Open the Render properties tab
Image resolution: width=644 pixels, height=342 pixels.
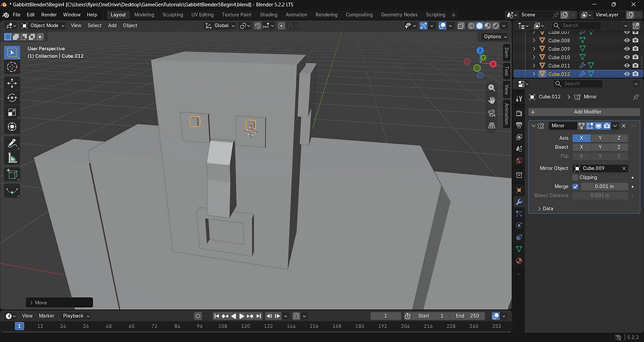[519, 113]
